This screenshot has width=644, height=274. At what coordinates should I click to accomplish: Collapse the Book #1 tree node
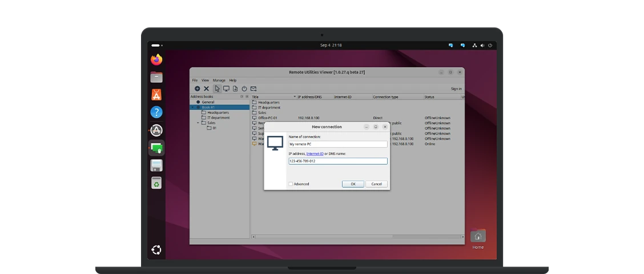192,107
